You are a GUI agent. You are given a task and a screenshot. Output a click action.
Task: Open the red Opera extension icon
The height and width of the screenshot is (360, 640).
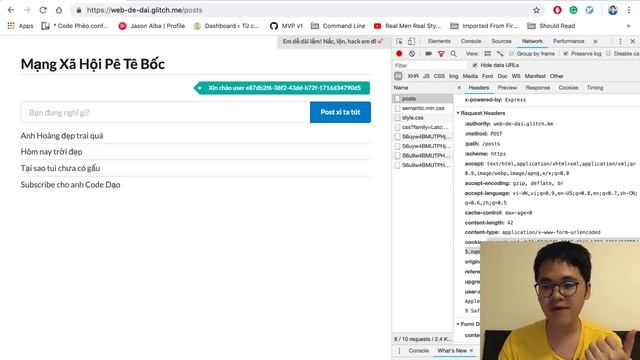click(x=557, y=10)
